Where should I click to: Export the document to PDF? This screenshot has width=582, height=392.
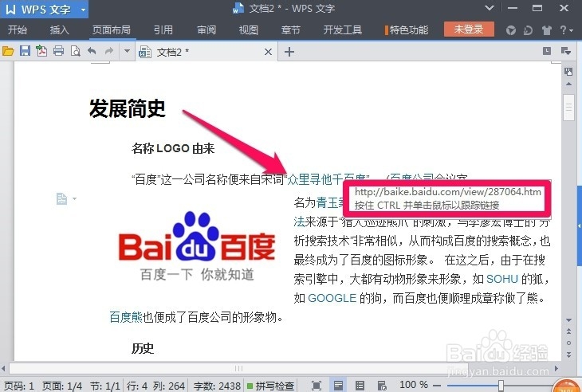click(x=41, y=51)
